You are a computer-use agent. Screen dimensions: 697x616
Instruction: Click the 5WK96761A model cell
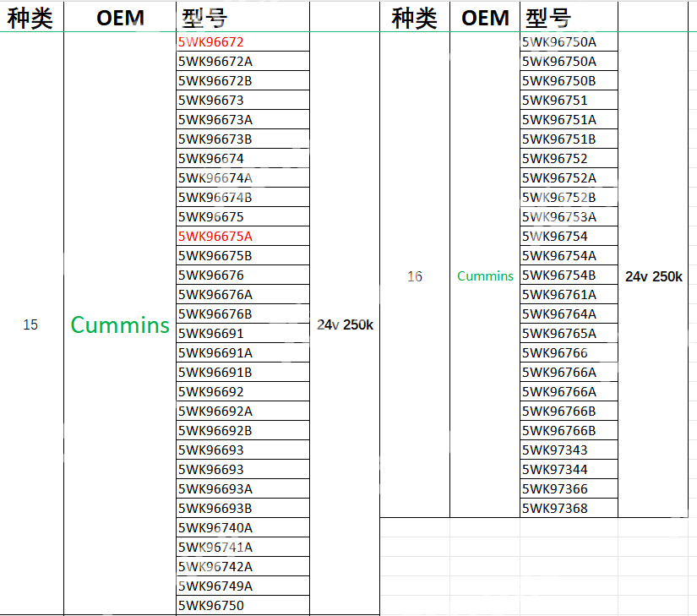[569, 294]
